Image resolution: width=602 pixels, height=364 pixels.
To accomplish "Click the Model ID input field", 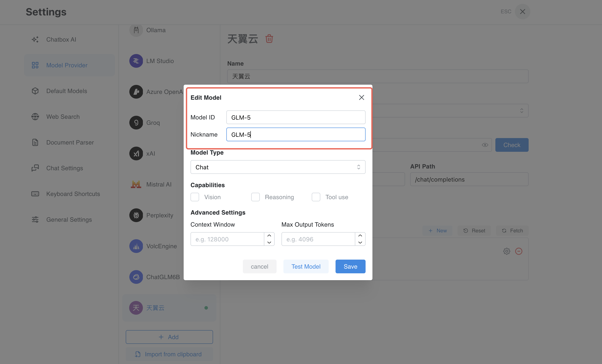I will pyautogui.click(x=296, y=117).
